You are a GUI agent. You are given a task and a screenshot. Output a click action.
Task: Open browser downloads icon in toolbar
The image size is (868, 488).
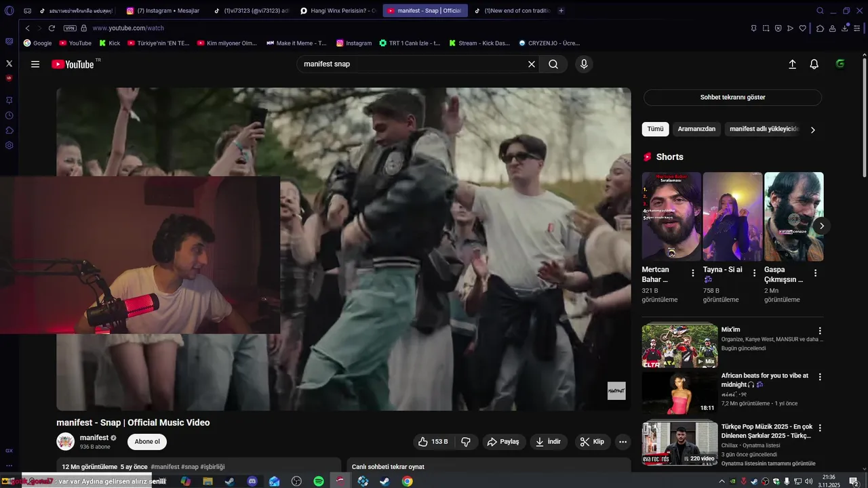tap(845, 28)
